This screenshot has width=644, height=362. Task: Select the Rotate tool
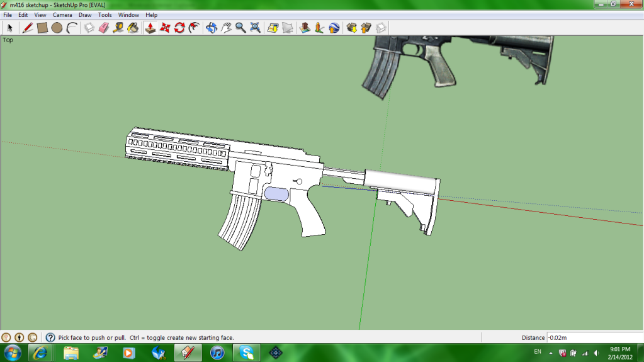179,28
